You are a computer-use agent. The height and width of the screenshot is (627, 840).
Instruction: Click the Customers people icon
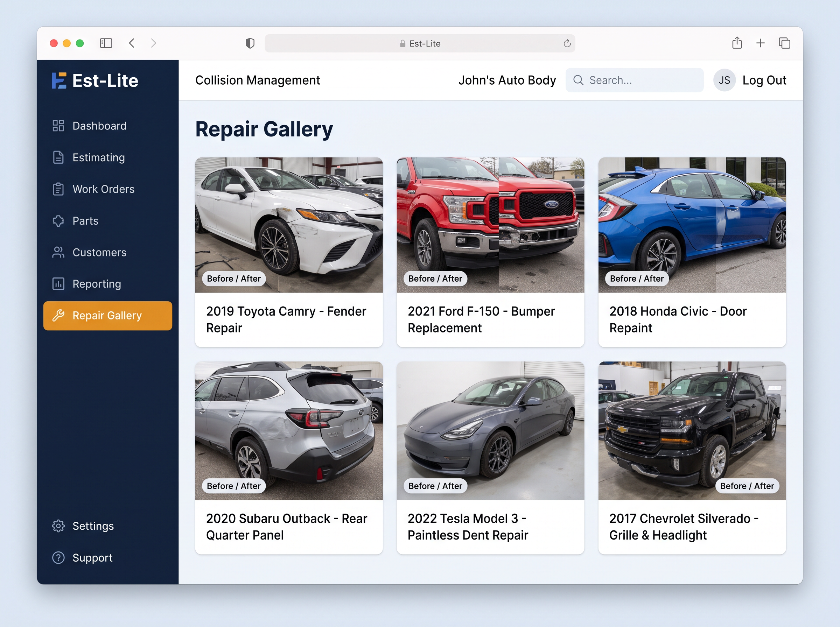[58, 252]
